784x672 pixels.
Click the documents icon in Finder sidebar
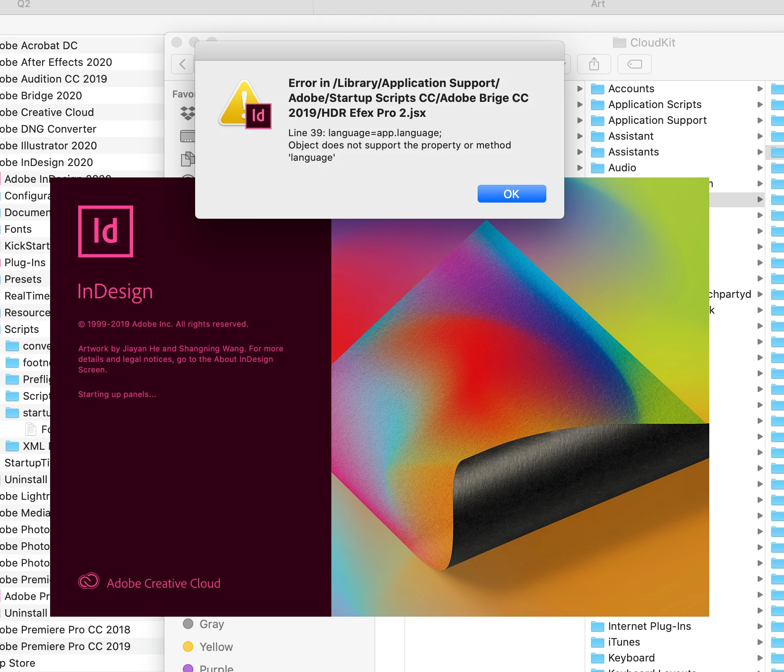[188, 159]
